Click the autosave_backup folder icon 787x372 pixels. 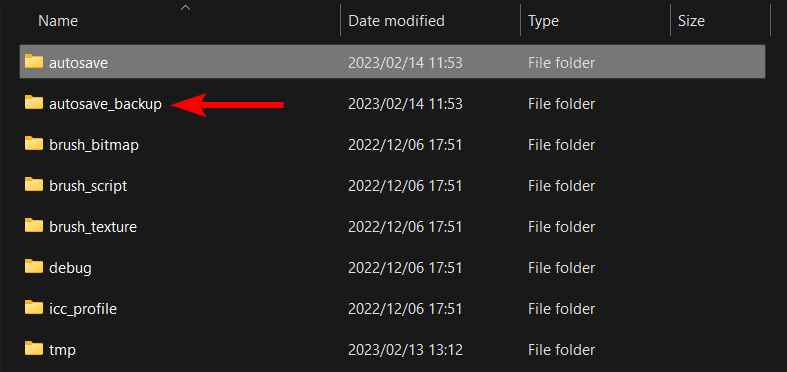point(34,102)
